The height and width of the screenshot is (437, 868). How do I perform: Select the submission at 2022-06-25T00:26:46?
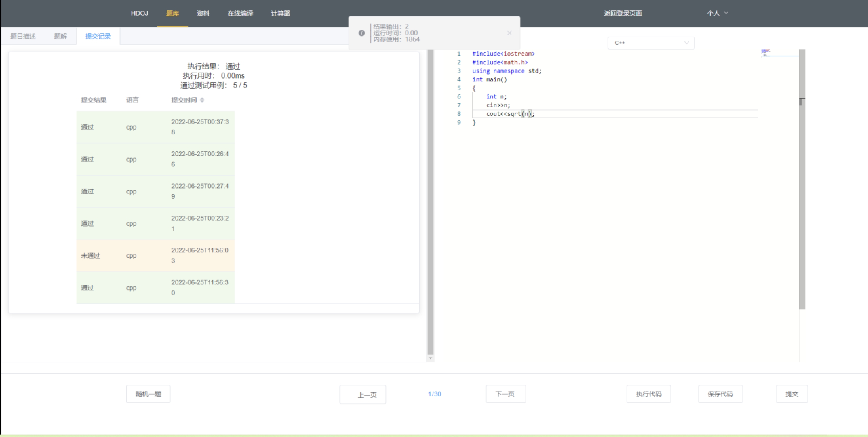tap(155, 159)
